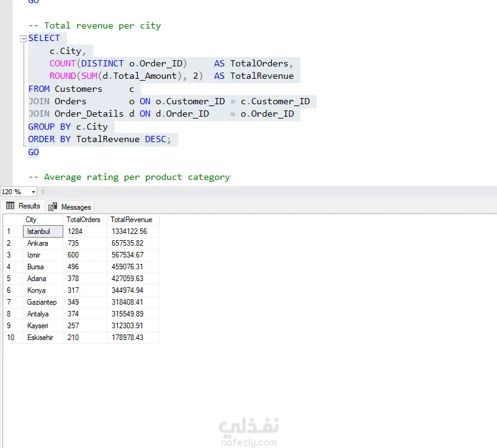Viewport: 497px width, 448px height.
Task: Click the SELECT keyword in the editor
Action: [x=44, y=38]
